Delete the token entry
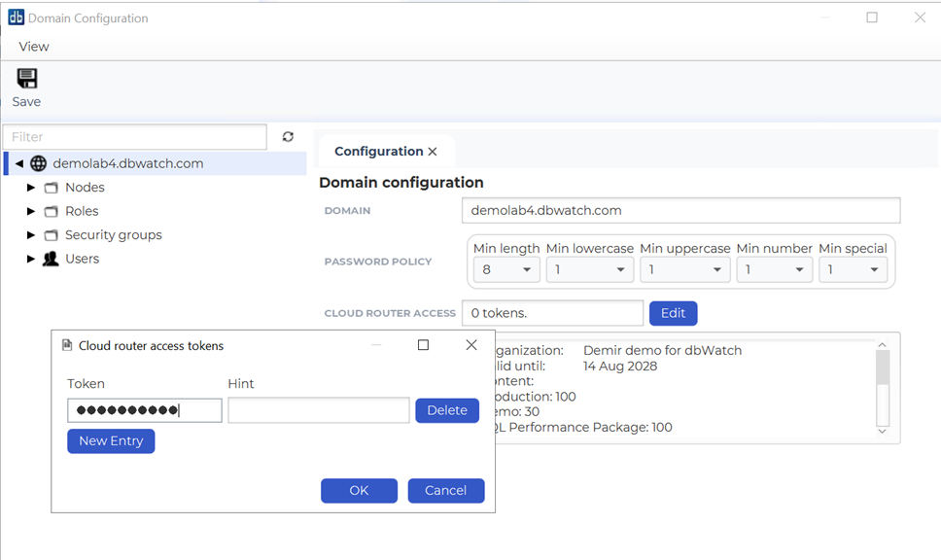This screenshot has height=560, width=941. 447,410
